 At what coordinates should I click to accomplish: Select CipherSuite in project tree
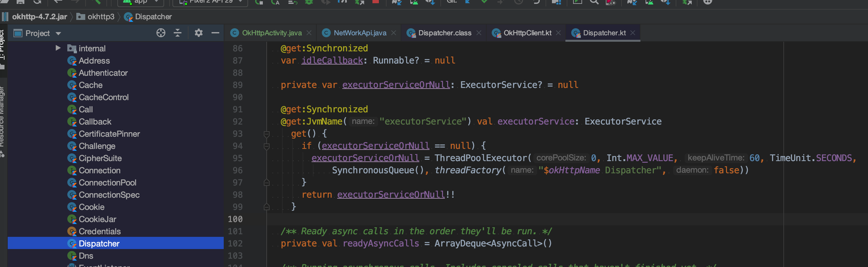100,158
